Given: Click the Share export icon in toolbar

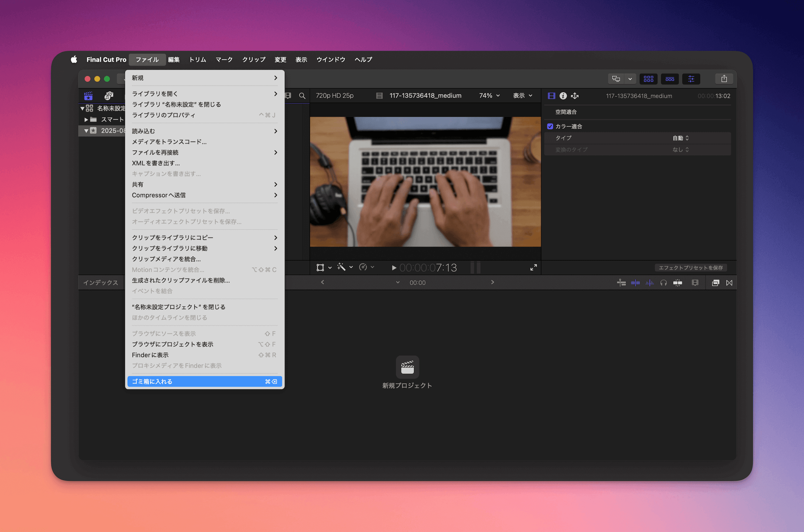Looking at the screenshot, I should 724,79.
